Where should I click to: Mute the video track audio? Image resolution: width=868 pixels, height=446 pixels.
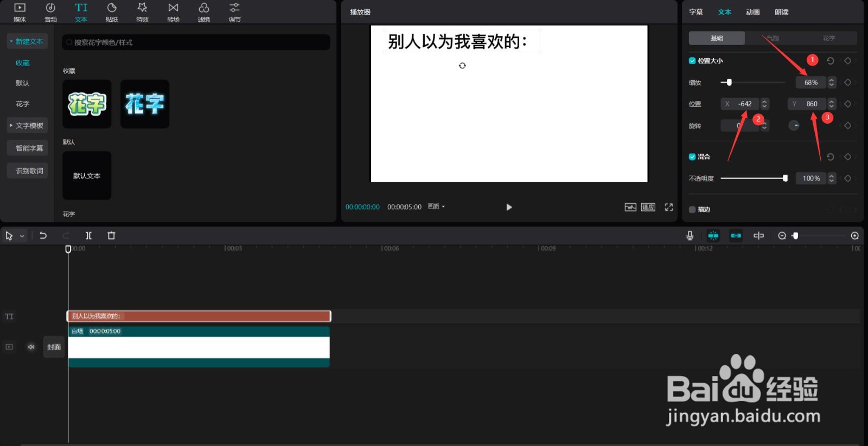pos(31,347)
